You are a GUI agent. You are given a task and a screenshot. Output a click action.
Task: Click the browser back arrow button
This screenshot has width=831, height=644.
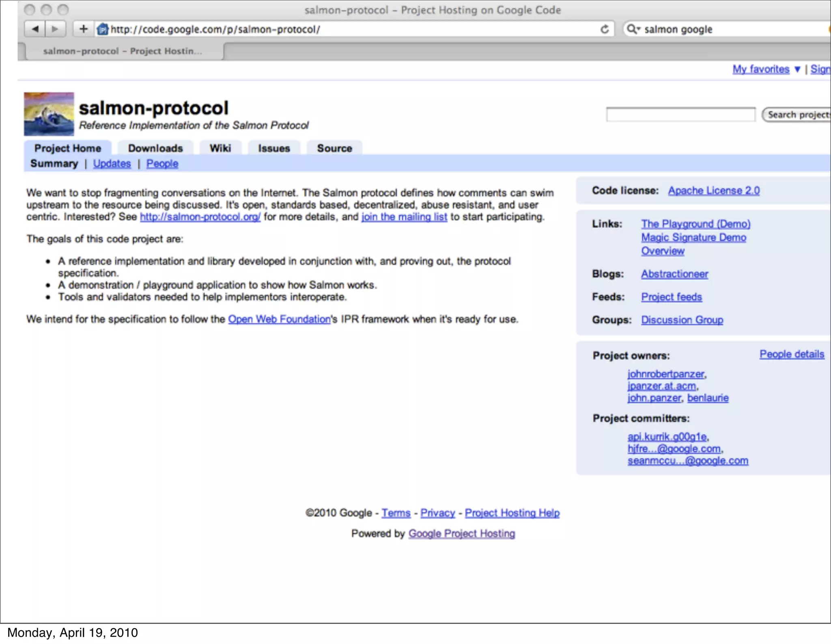[x=35, y=29]
